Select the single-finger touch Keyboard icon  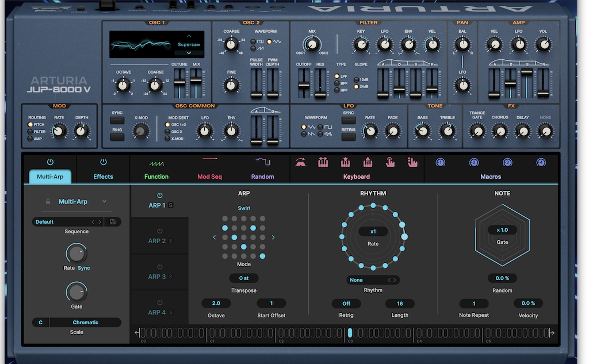(391, 162)
